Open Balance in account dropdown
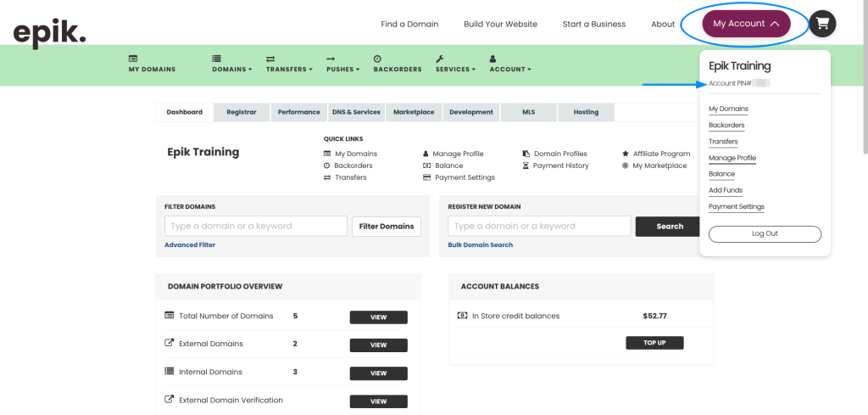868x415 pixels. pyautogui.click(x=722, y=174)
